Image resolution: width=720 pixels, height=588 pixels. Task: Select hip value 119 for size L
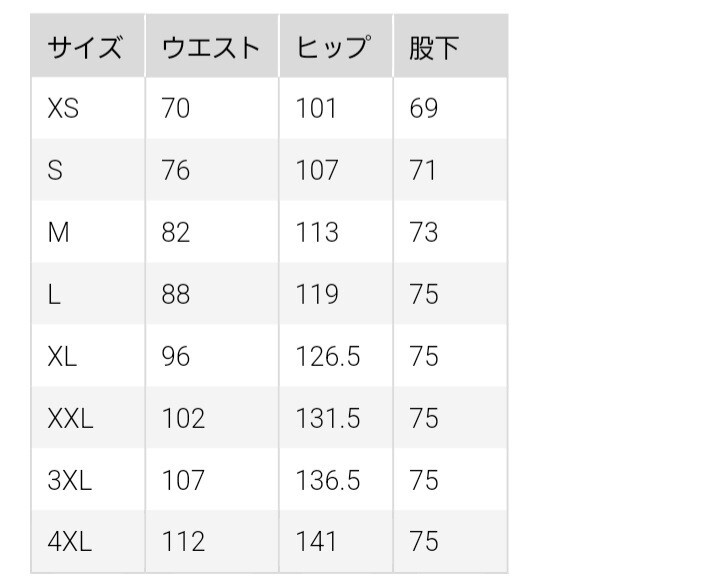pos(317,294)
